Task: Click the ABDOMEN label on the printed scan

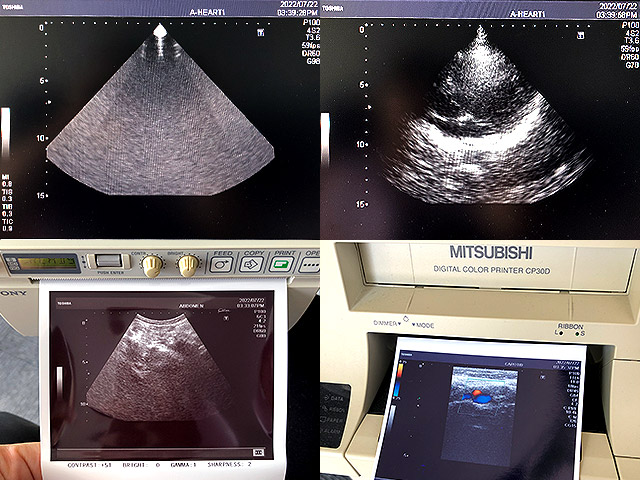Action: pyautogui.click(x=191, y=306)
